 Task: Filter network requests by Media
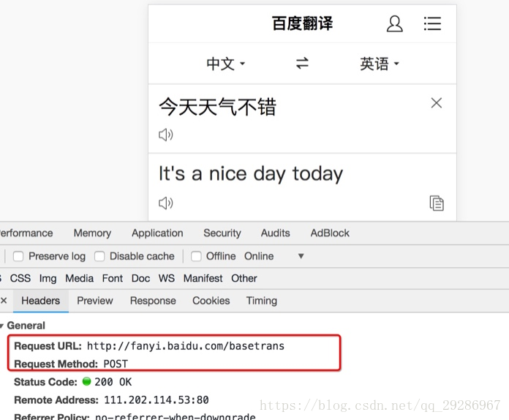(x=79, y=278)
